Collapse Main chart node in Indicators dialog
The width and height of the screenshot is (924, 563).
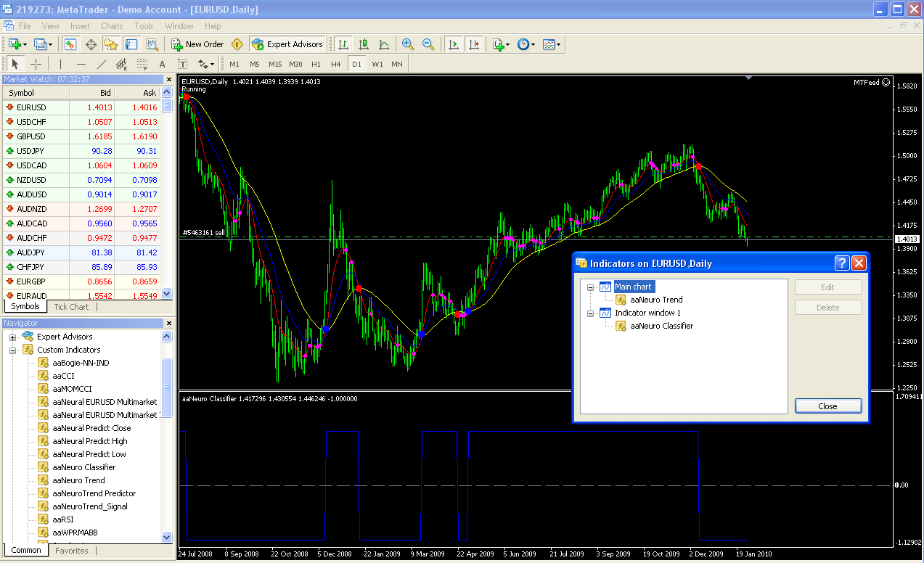tap(591, 287)
